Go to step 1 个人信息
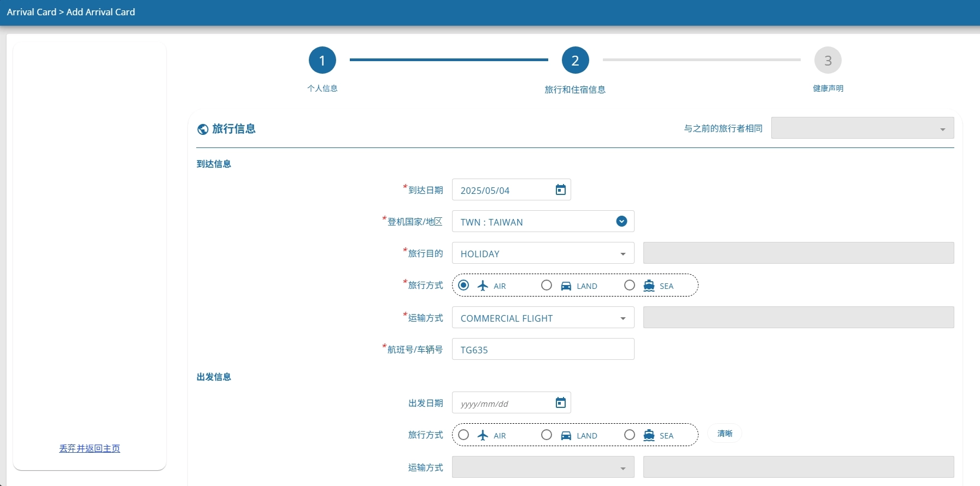This screenshot has width=980, height=486. pos(322,61)
